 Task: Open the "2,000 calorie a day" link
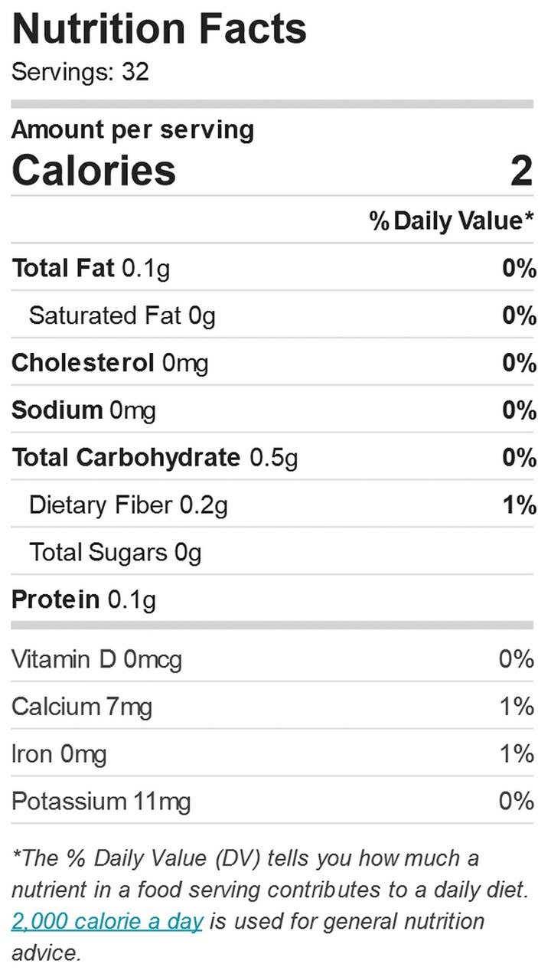(x=107, y=921)
